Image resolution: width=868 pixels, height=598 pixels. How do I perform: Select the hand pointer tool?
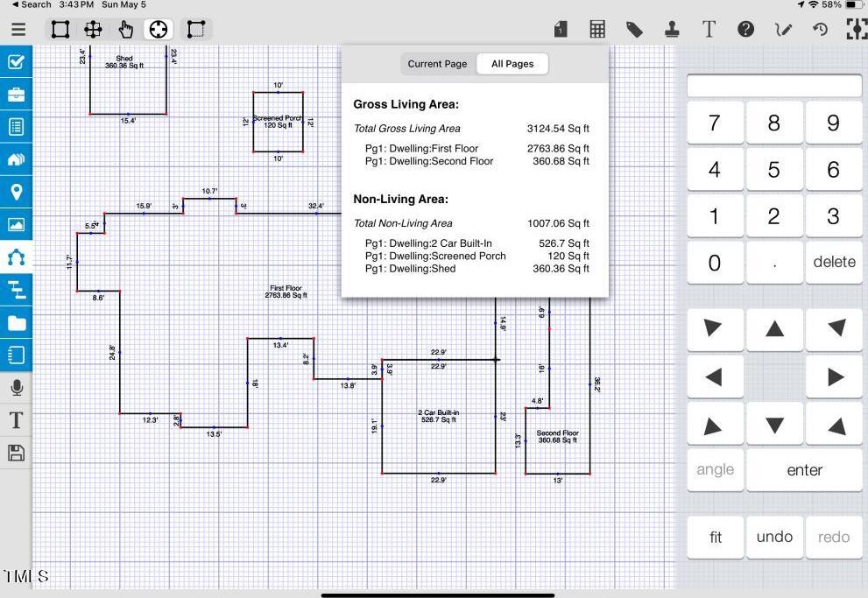(x=126, y=29)
